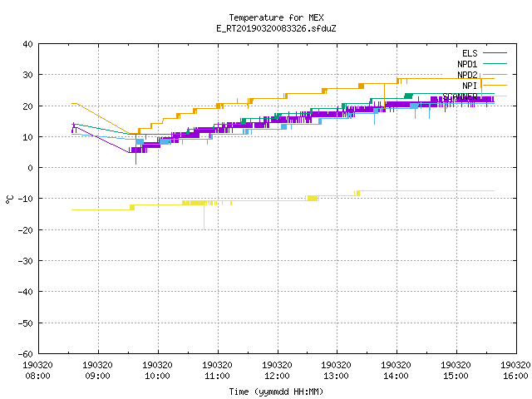This screenshot has height=399, width=532.
Task: Click the x-axis tick label 14:00
Action: [x=396, y=376]
